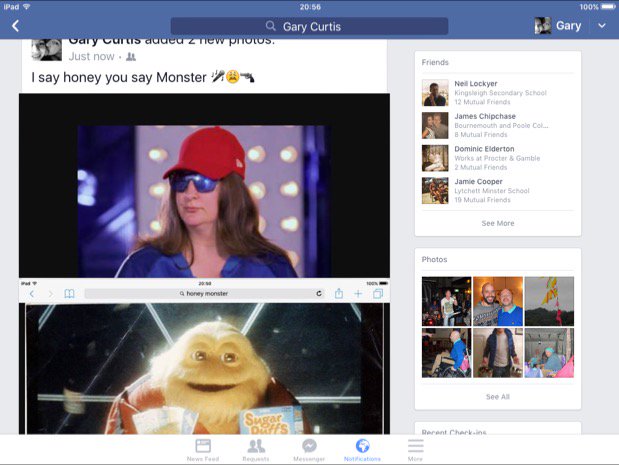
Task: Open the two smiling men photo thumbnail
Action: pos(498,301)
